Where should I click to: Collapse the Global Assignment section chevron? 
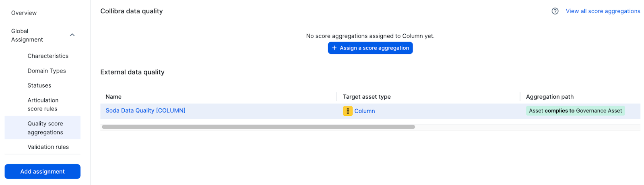(72, 35)
